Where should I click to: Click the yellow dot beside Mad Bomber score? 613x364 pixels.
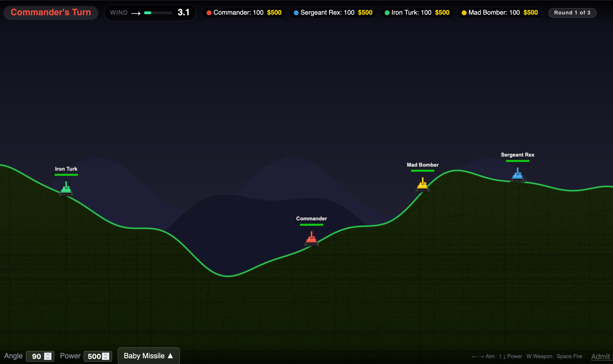tap(464, 13)
